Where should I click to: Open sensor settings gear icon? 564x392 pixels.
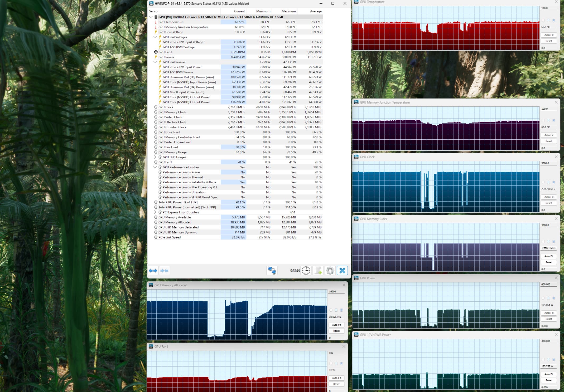330,271
